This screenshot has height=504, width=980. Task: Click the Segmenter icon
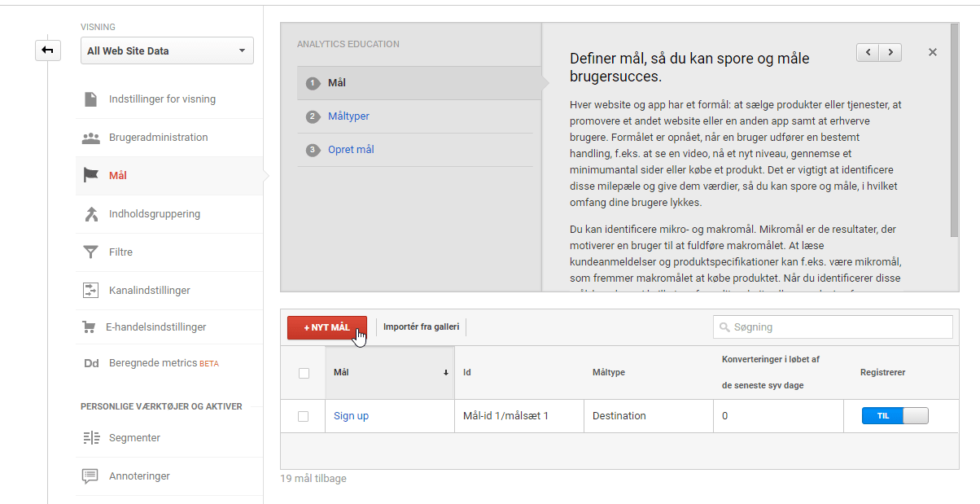click(91, 438)
